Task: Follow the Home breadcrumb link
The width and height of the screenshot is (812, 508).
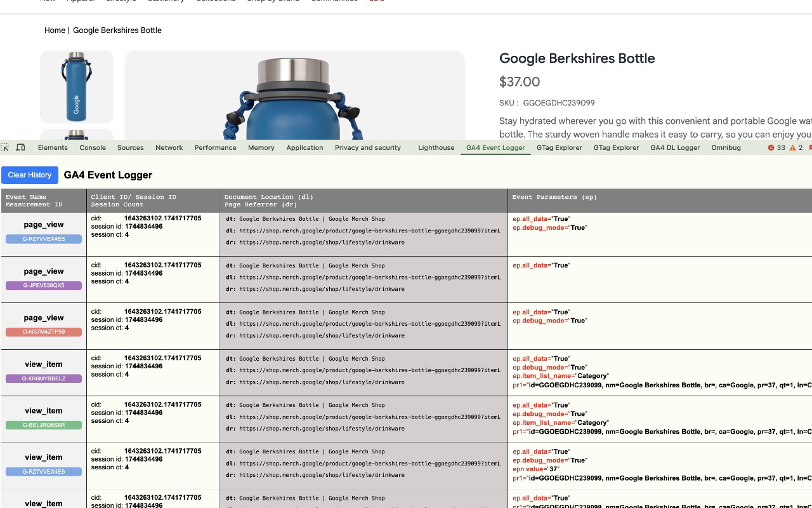Action: [x=55, y=30]
